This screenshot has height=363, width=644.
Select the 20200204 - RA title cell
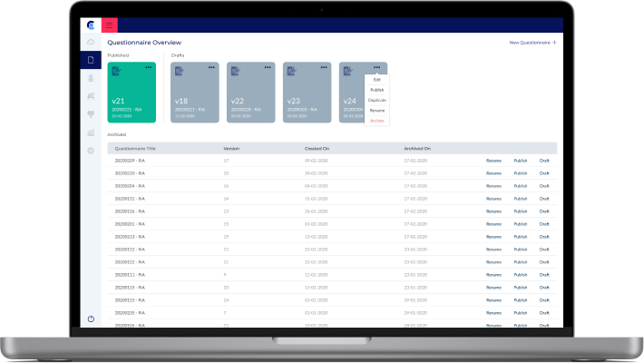[x=130, y=186]
